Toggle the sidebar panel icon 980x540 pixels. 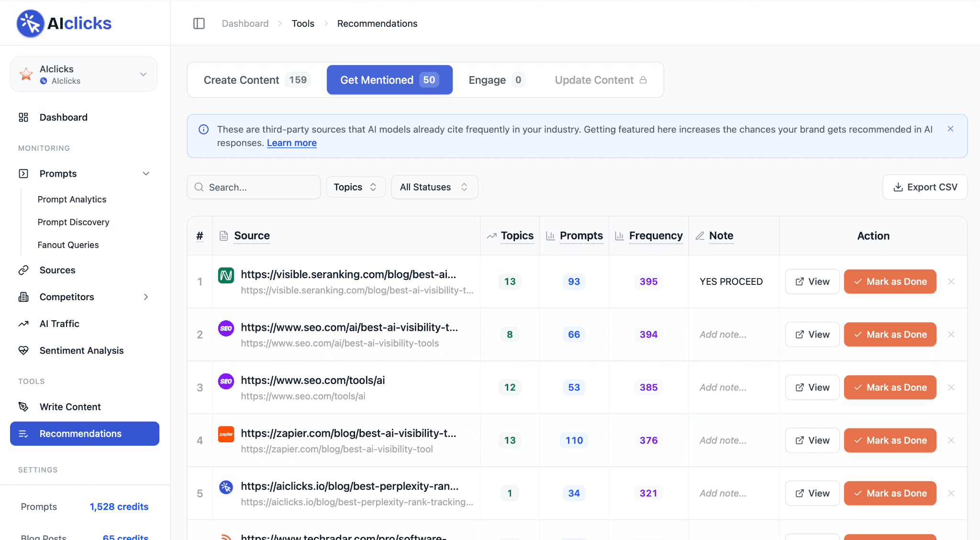[199, 23]
